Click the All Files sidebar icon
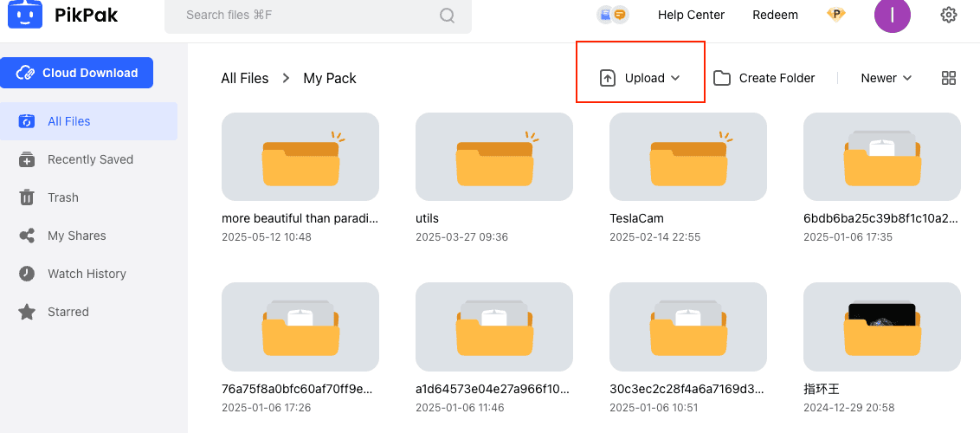The height and width of the screenshot is (433, 980). 27,121
